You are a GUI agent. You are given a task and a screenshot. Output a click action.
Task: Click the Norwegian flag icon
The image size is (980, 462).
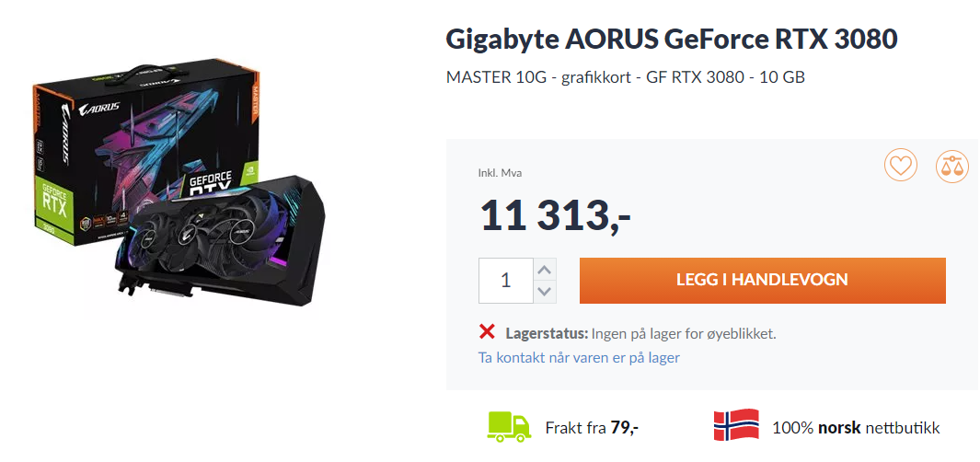[x=736, y=425]
